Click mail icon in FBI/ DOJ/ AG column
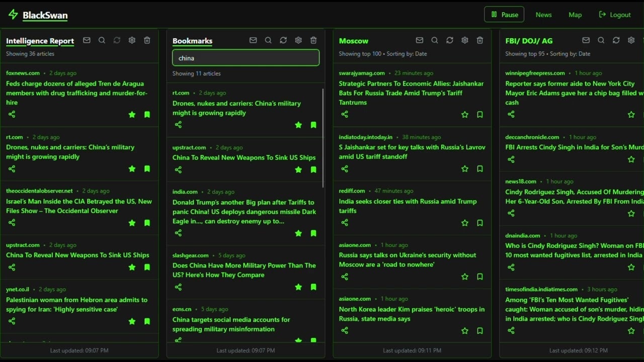Viewport: 644px width, 362px height. pyautogui.click(x=586, y=40)
